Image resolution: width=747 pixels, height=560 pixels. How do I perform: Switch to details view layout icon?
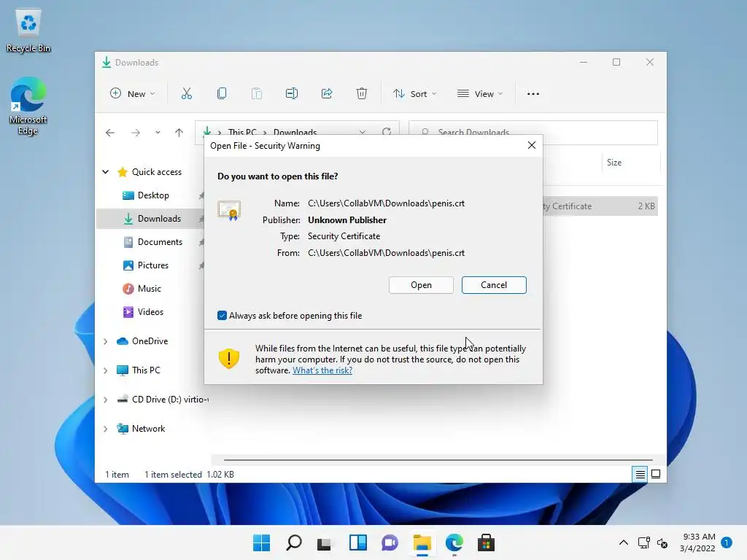tap(640, 474)
